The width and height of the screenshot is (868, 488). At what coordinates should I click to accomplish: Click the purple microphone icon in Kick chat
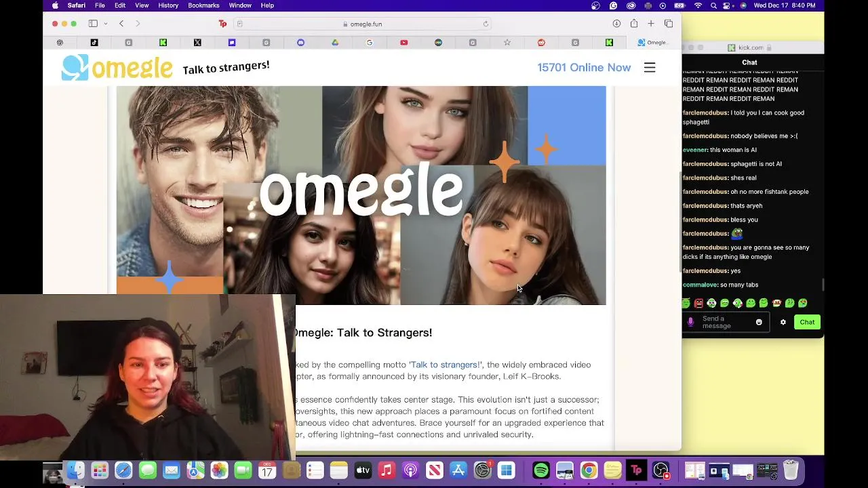690,322
